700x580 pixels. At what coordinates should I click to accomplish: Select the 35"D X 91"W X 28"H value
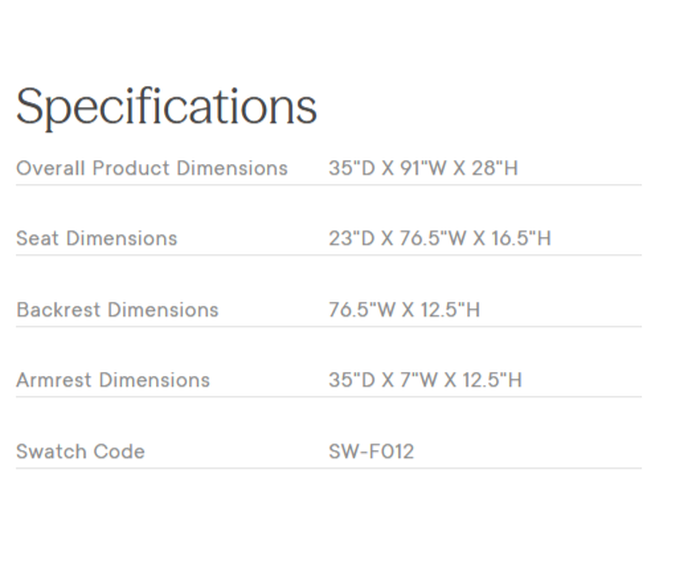[x=423, y=168]
